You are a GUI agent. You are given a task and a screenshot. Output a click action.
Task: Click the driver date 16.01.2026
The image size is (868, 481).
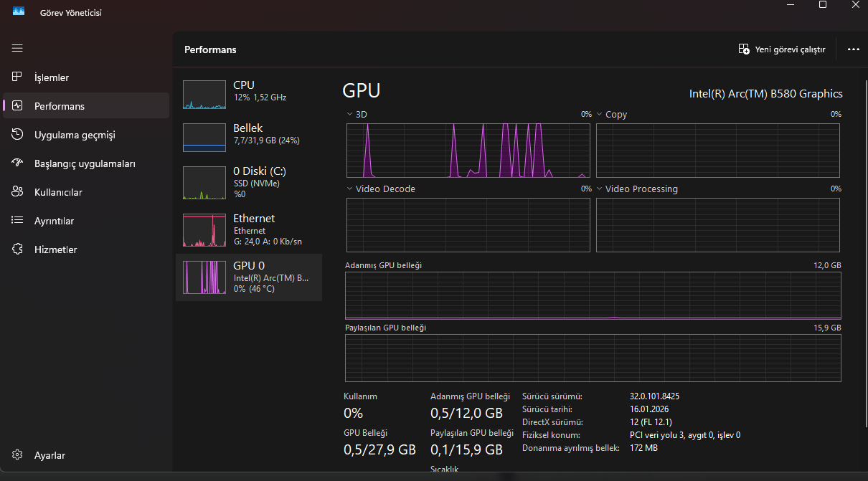pos(650,409)
